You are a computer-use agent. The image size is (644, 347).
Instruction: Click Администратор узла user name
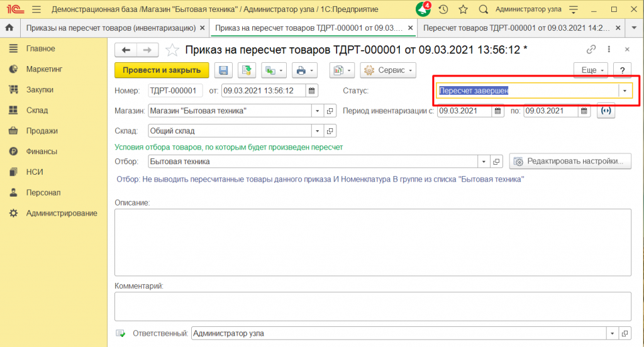click(528, 9)
